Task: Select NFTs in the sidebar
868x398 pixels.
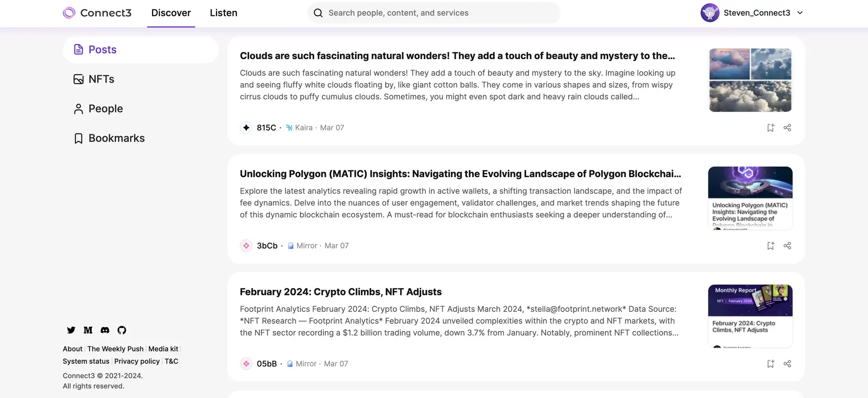Action: (x=101, y=79)
